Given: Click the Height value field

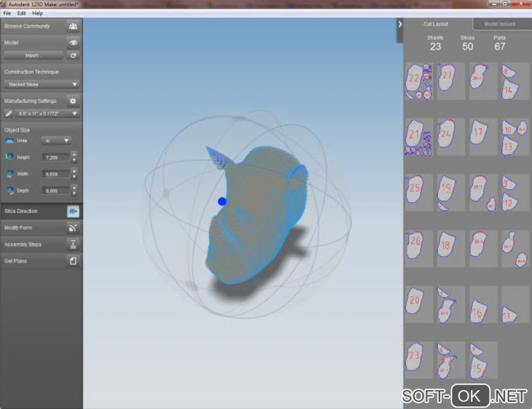Looking at the screenshot, I should [x=56, y=158].
